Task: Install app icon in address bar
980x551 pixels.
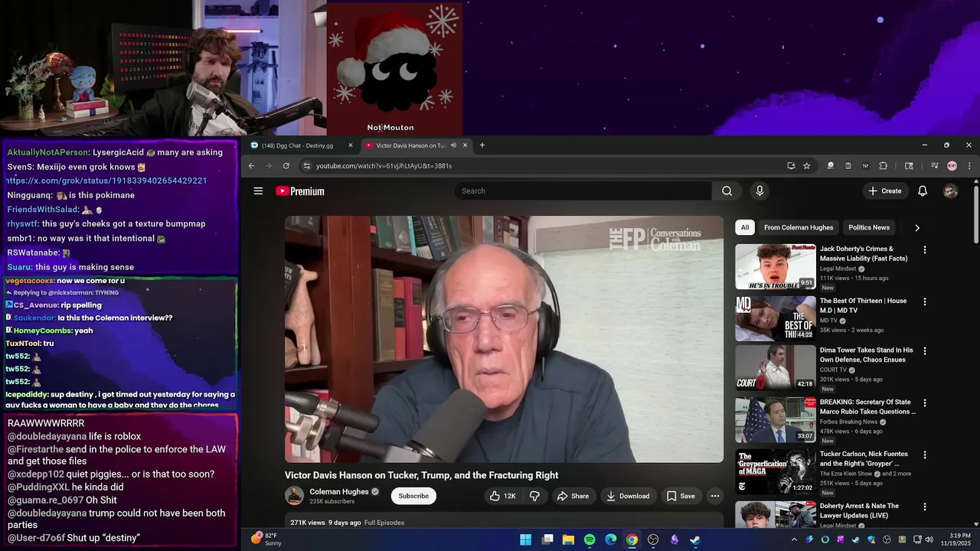Action: tap(791, 166)
